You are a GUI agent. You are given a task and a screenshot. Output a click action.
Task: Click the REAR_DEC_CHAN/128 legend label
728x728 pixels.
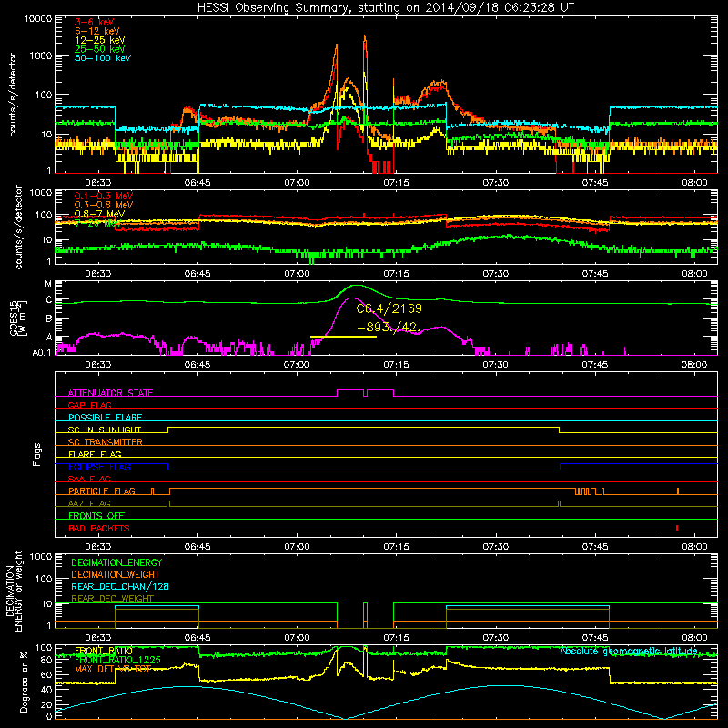pyautogui.click(x=120, y=586)
